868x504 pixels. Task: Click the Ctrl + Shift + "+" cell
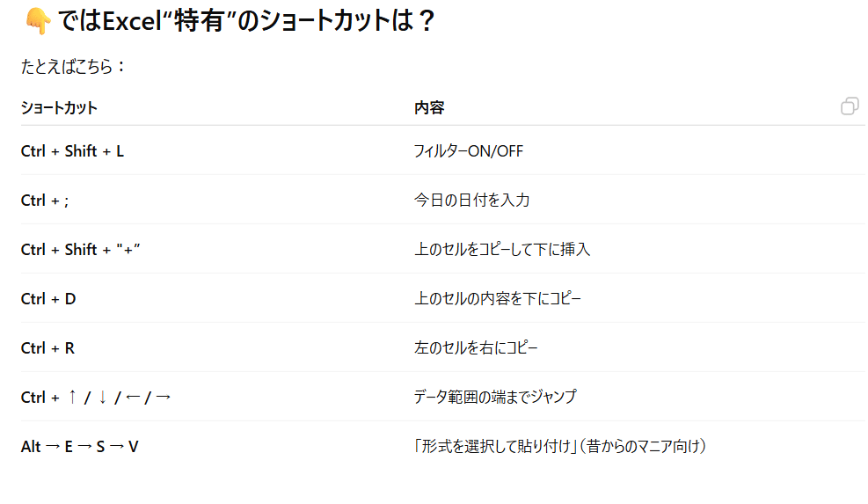tap(81, 250)
